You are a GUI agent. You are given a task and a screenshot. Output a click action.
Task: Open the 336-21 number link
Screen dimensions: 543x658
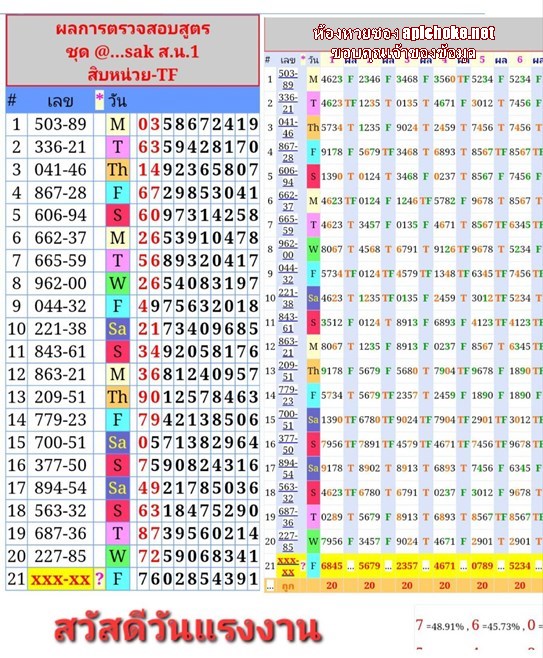tap(288, 103)
